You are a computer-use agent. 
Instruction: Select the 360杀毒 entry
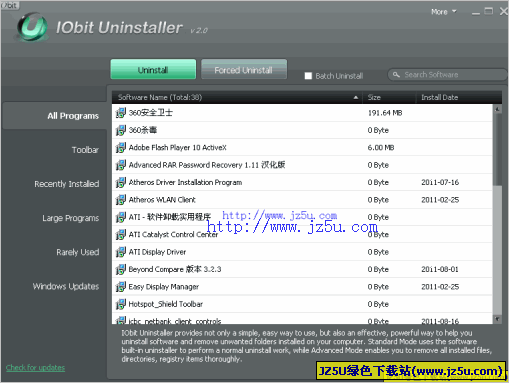[x=302, y=130]
